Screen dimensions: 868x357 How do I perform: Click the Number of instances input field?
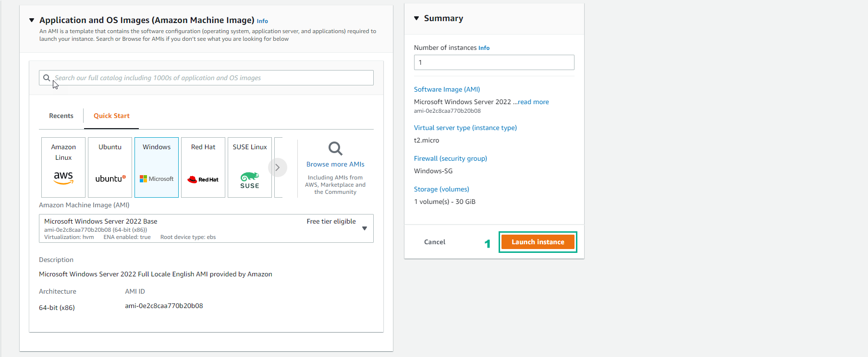493,62
